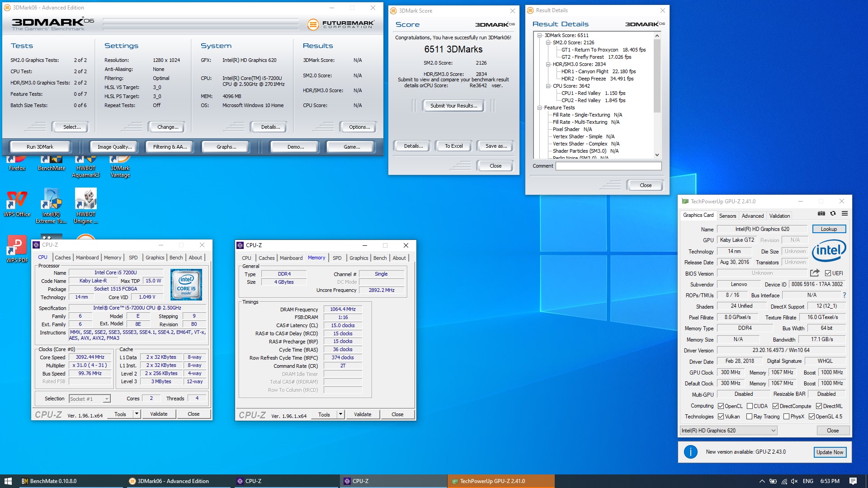Open the HWBOT Unigine desktop icon
Image resolution: width=868 pixels, height=488 pixels.
pos(86,206)
